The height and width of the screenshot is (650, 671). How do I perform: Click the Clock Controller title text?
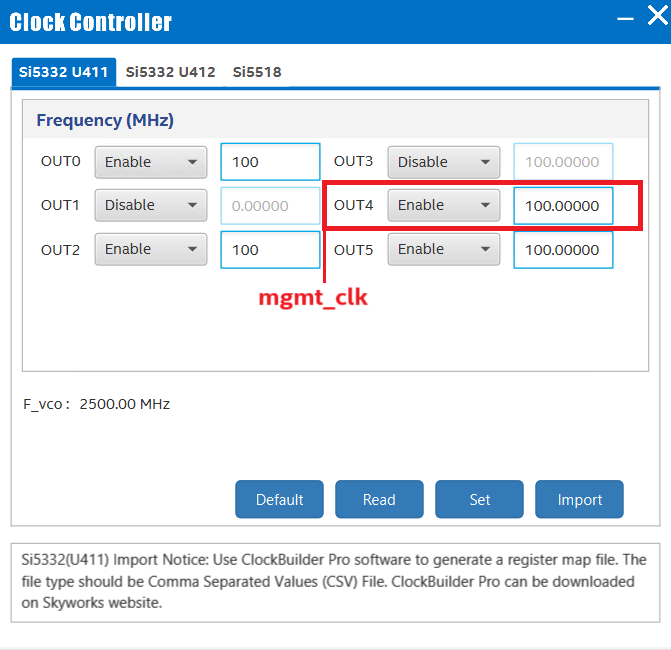90,22
